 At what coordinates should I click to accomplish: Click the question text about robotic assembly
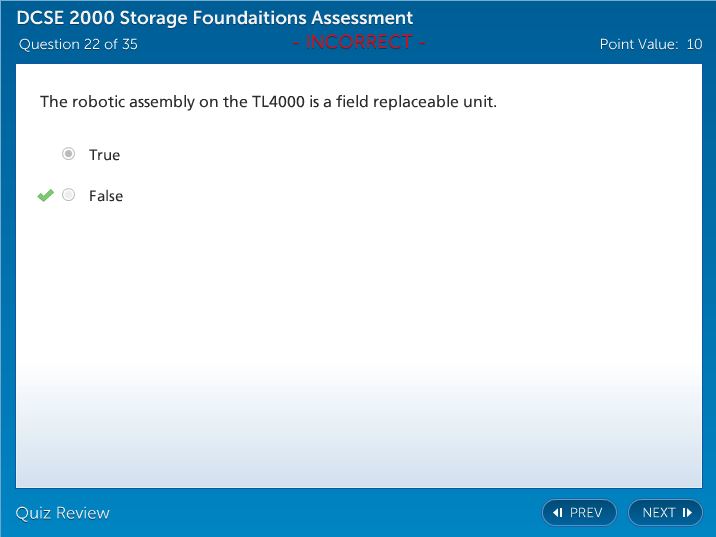[268, 102]
